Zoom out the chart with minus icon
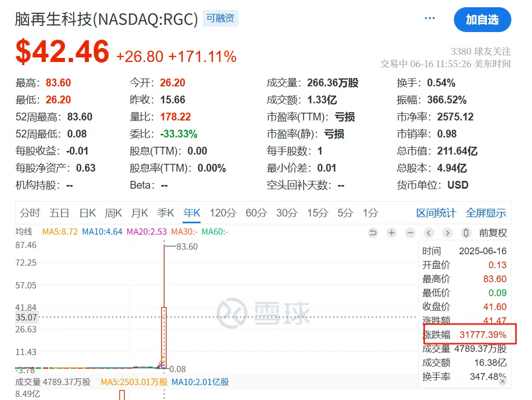This screenshot has width=532, height=400. [x=410, y=233]
